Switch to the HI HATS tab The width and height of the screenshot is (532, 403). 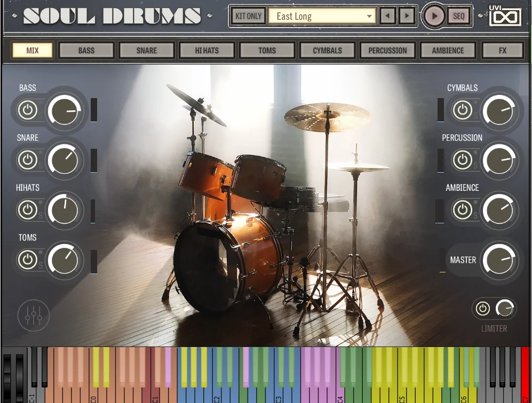point(207,51)
